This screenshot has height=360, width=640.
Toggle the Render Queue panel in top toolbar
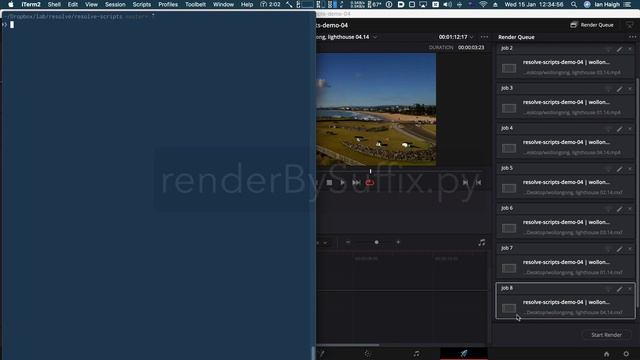click(592, 25)
